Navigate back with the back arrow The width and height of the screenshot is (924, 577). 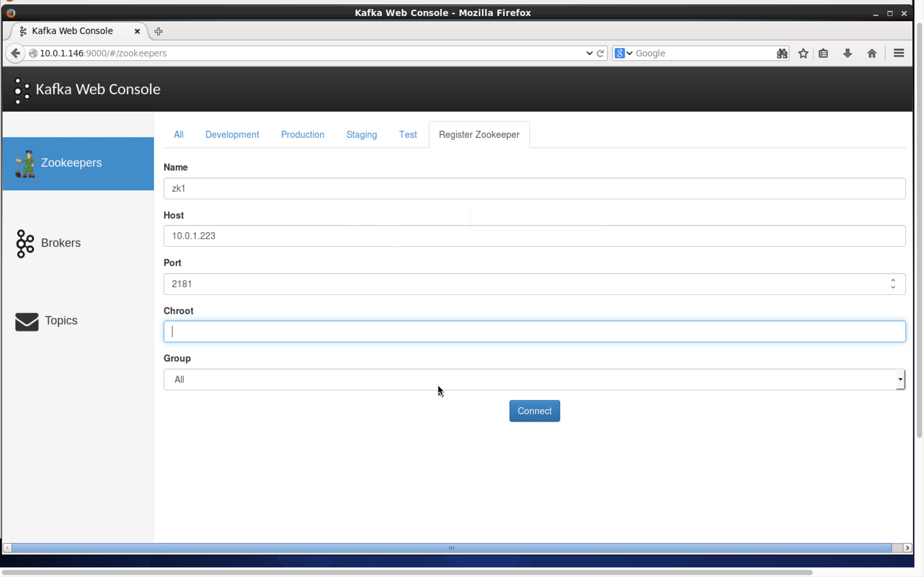[15, 53]
